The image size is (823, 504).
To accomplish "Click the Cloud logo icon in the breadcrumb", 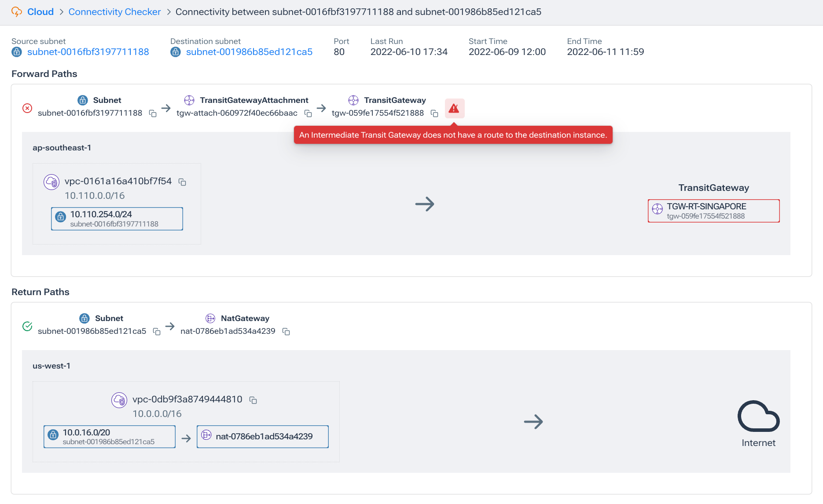I will [18, 11].
